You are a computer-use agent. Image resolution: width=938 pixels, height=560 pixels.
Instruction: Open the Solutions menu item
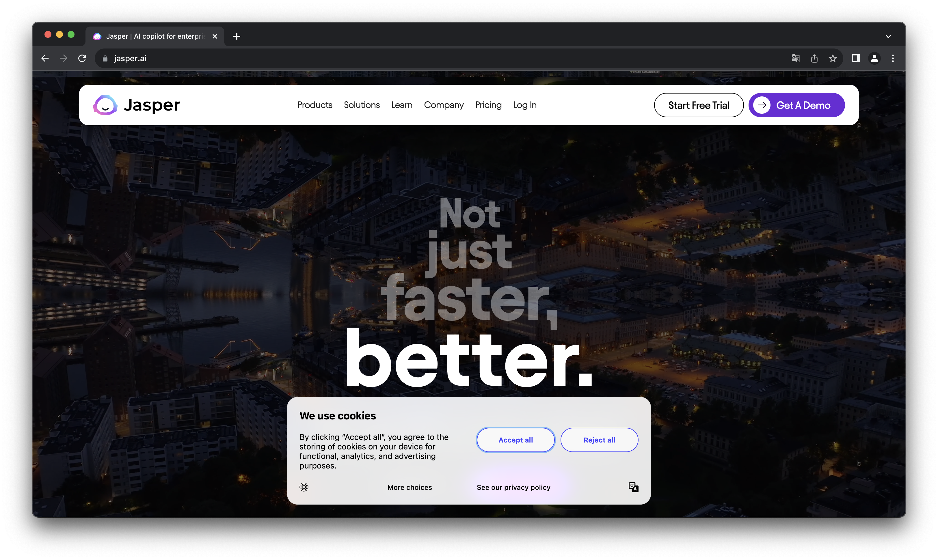362,105
